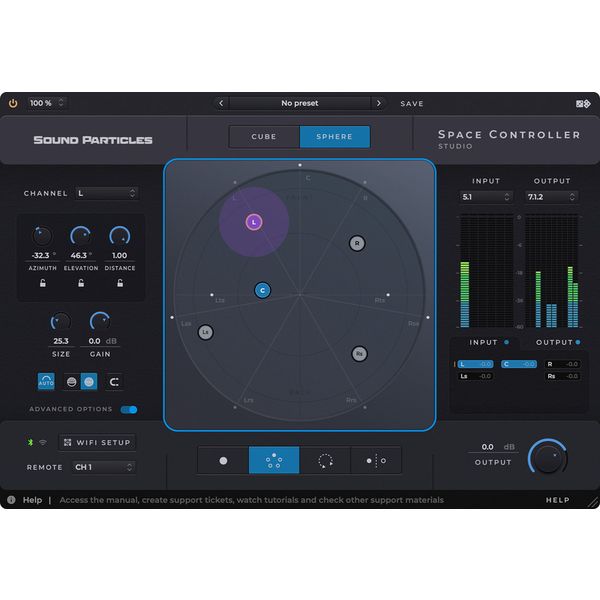Select the Rs speaker node
This screenshot has height=600, width=600.
point(359,354)
